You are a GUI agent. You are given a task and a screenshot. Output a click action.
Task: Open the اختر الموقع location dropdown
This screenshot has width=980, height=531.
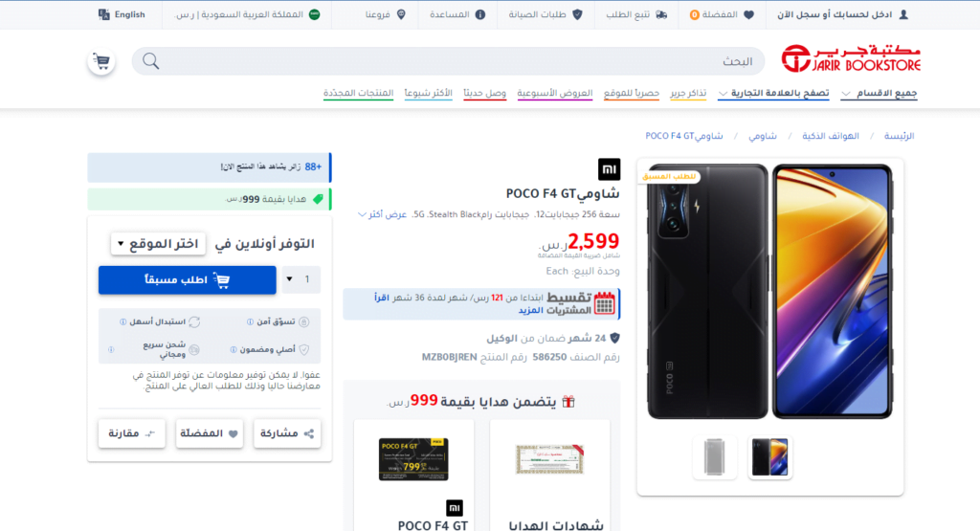click(x=158, y=244)
